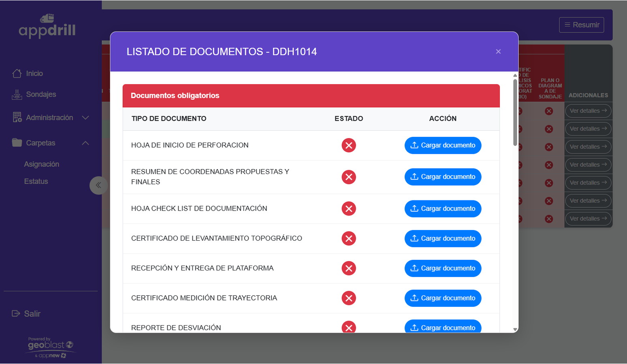
Task: Click the Salir logout icon
Action: pos(16,313)
